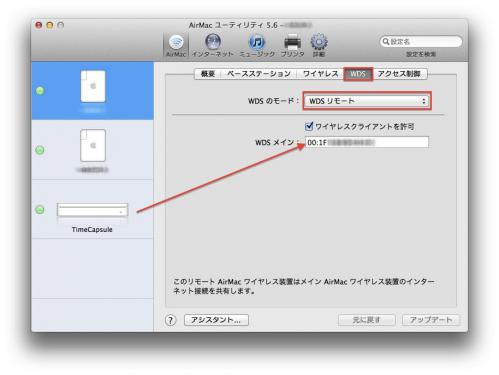Open the WDS のモード dropdown
Screen dimensions: 499x375
[367, 101]
